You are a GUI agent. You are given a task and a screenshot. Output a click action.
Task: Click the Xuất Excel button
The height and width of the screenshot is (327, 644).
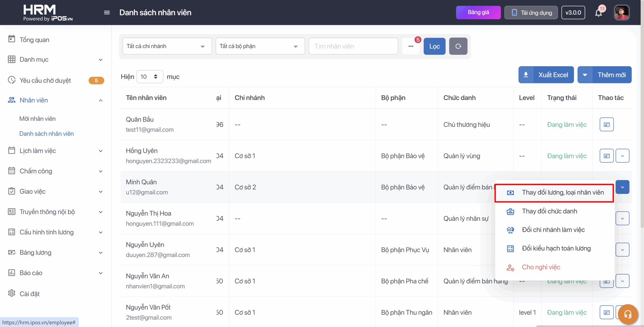point(546,75)
